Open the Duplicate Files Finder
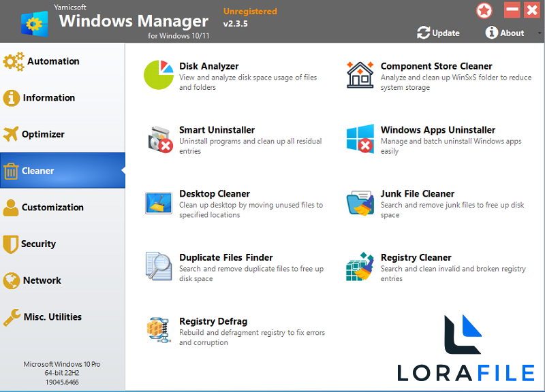Image resolution: width=545 pixels, height=392 pixels. (x=225, y=257)
